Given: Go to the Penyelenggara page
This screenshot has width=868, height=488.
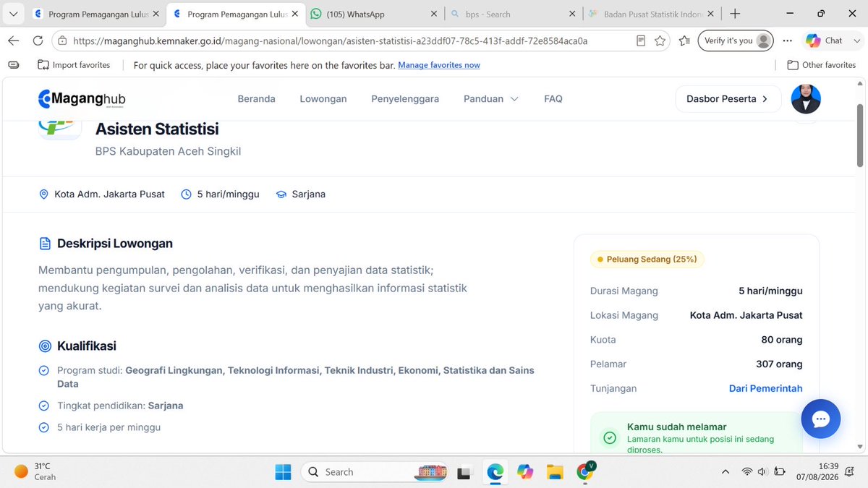Looking at the screenshot, I should click(405, 99).
